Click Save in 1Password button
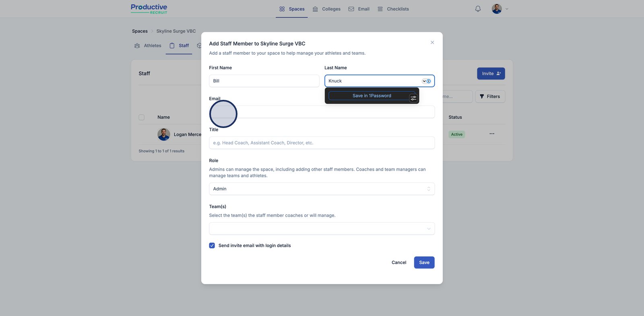The image size is (644, 316). click(x=372, y=96)
